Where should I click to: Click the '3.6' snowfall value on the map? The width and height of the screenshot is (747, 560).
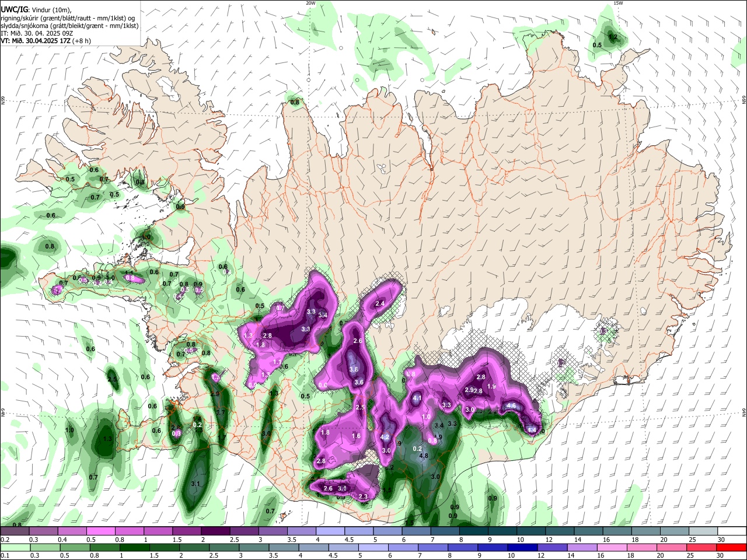tap(359, 382)
